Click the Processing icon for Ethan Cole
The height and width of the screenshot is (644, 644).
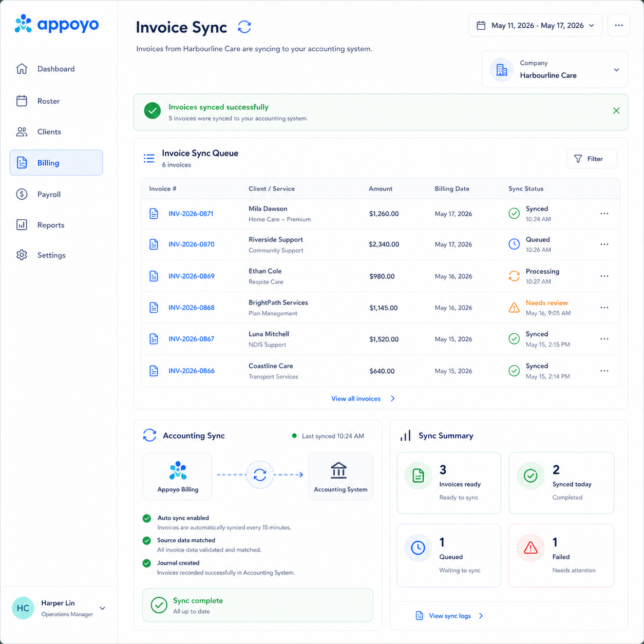pyautogui.click(x=514, y=276)
